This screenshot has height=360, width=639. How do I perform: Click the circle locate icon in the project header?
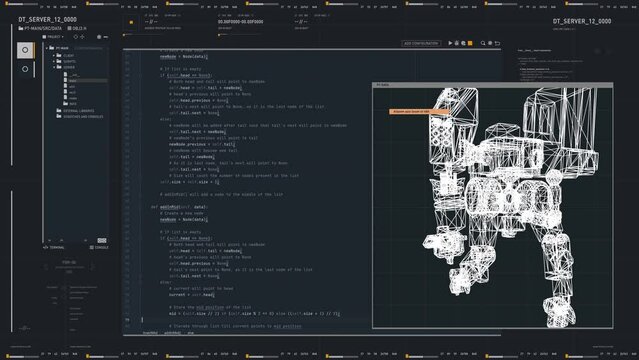(75, 37)
